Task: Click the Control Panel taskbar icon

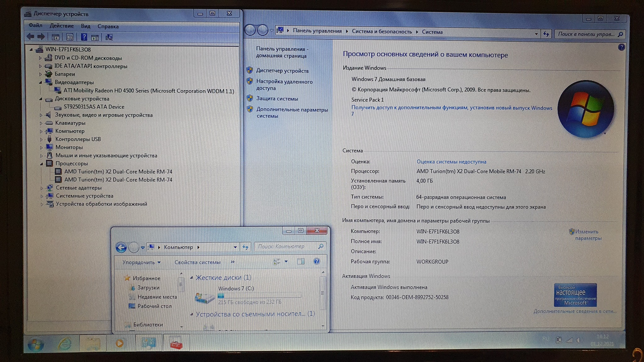Action: (x=149, y=343)
